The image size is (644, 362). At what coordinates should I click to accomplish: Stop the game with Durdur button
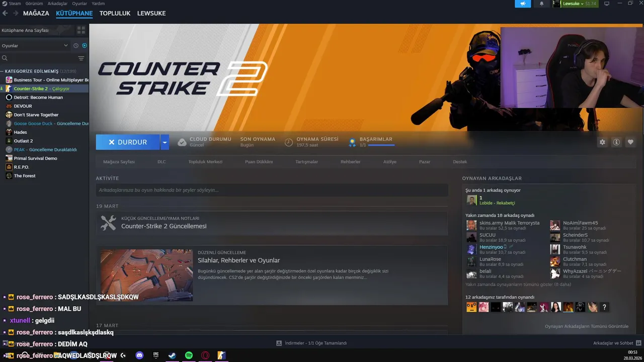[128, 142]
